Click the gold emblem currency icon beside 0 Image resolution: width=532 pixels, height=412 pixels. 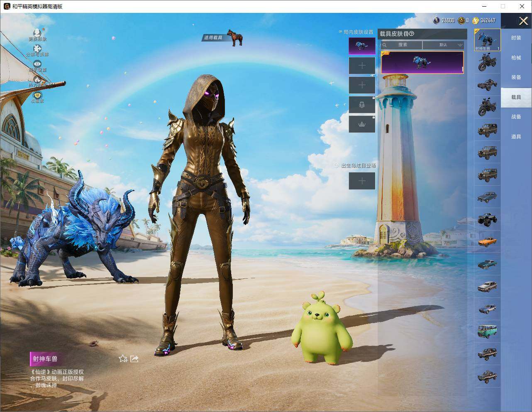(461, 20)
